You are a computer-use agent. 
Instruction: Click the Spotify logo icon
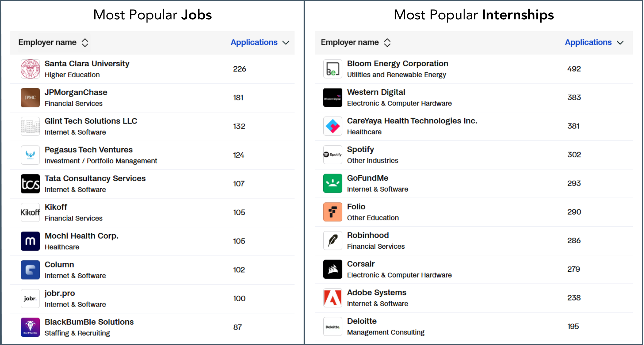[x=333, y=155]
